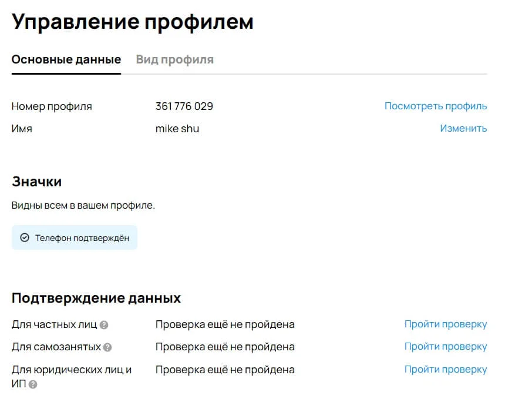Click the profile number 361 776 029
The width and height of the screenshot is (532, 412).
184,106
